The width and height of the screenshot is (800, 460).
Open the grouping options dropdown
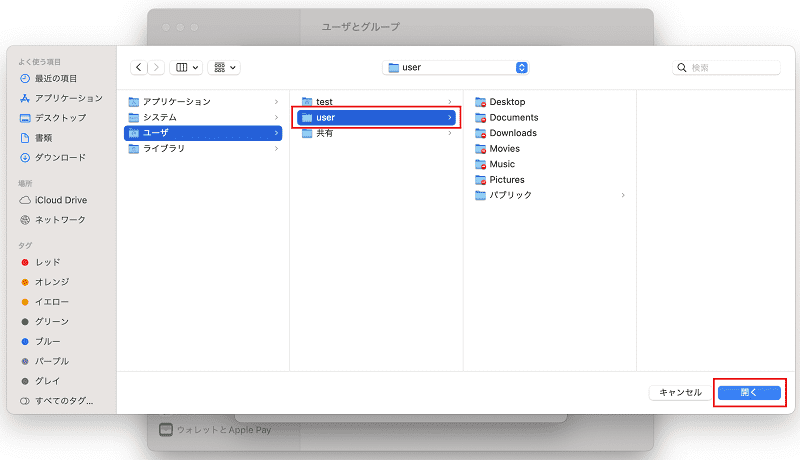pyautogui.click(x=224, y=67)
